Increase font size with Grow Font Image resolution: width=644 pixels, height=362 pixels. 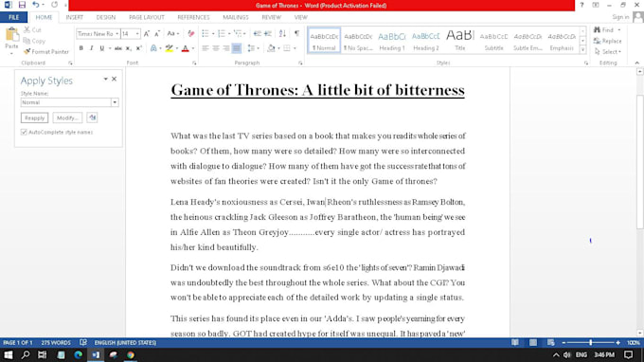[x=147, y=34]
